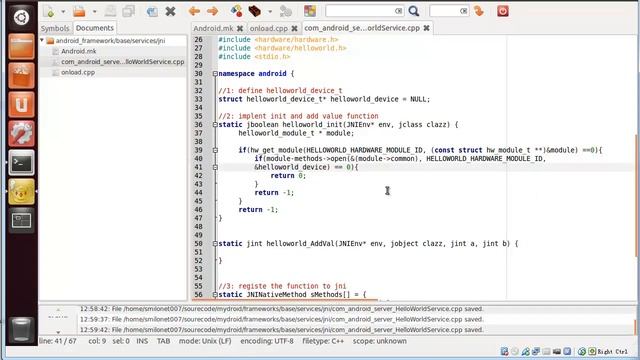Viewport: 640px width, 360px height.
Task: Open Ubuntu One from the launcher
Action: 21,104
